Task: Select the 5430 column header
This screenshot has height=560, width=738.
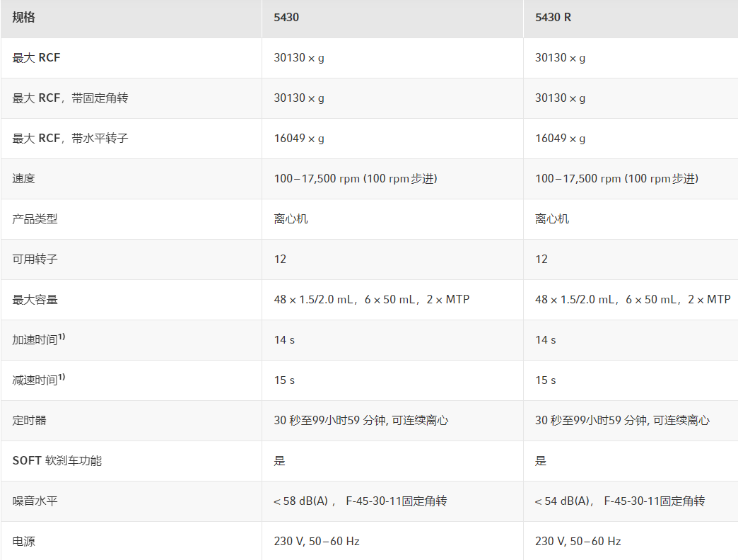Action: click(x=286, y=18)
